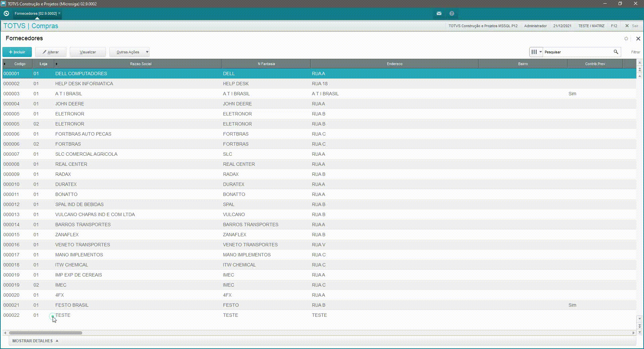Open the mail envelope icon
Image resolution: width=644 pixels, height=349 pixels.
pos(439,13)
